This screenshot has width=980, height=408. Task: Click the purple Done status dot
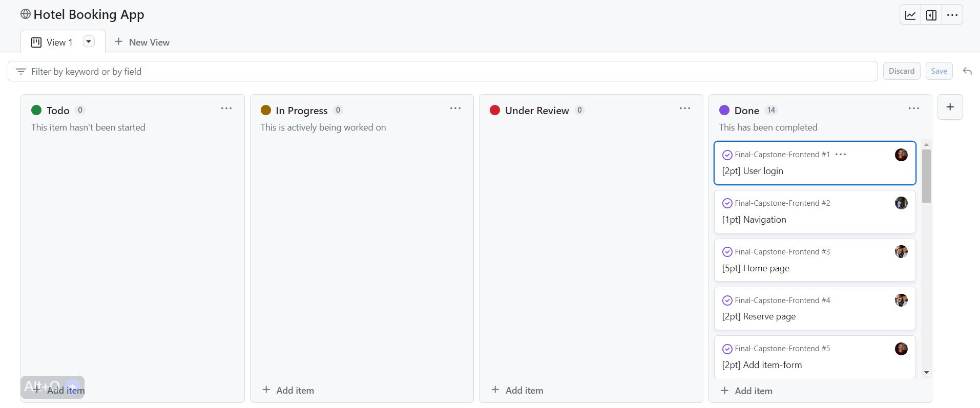click(x=724, y=110)
